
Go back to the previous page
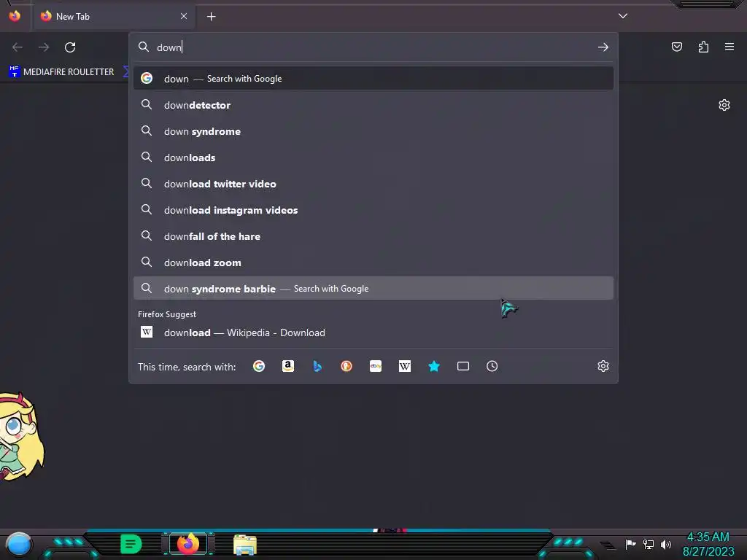click(18, 47)
